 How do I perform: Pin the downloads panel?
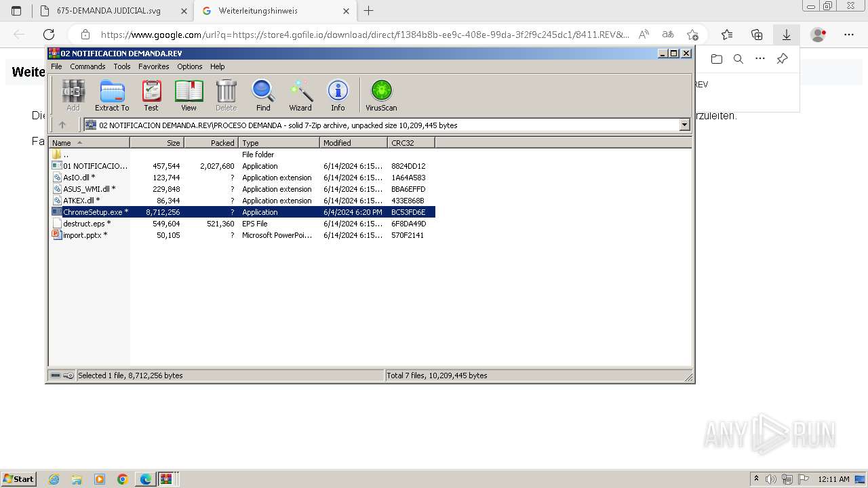pos(782,59)
